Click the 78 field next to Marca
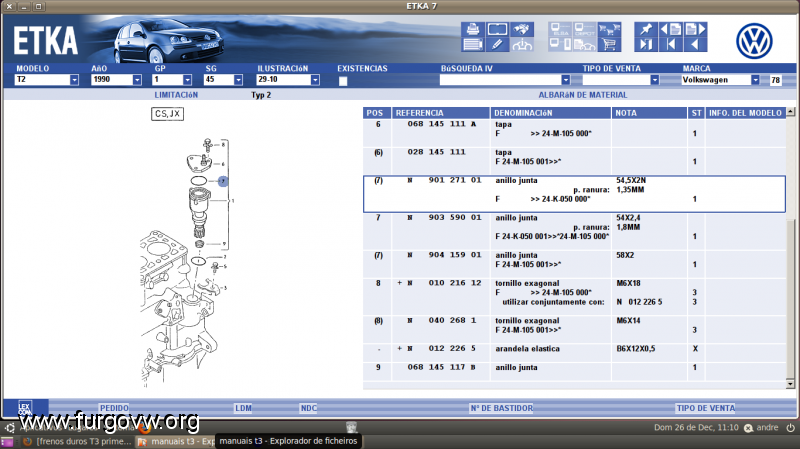This screenshot has height=449, width=800. click(x=776, y=80)
